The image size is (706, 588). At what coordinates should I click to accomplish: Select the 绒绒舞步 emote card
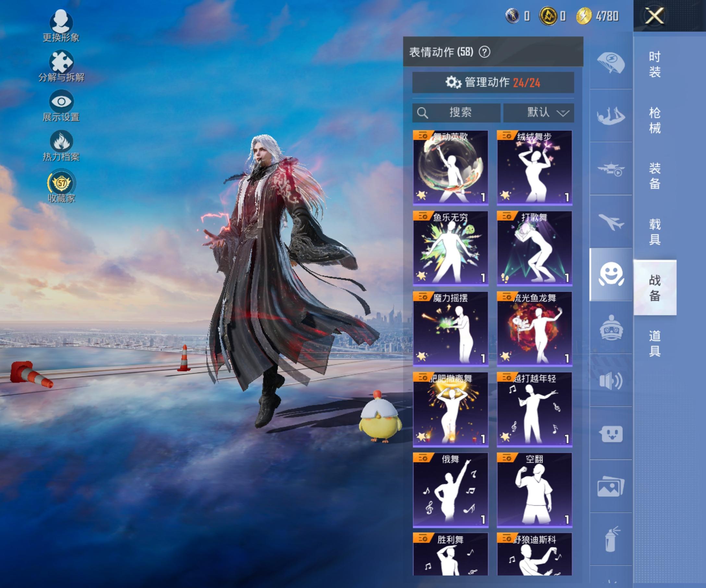tap(535, 168)
